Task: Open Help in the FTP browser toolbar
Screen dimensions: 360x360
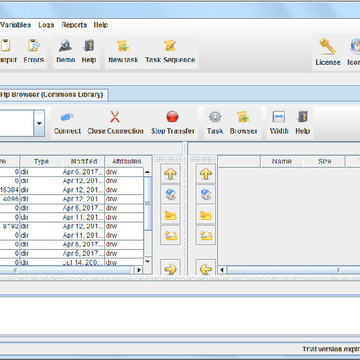Action: [303, 123]
